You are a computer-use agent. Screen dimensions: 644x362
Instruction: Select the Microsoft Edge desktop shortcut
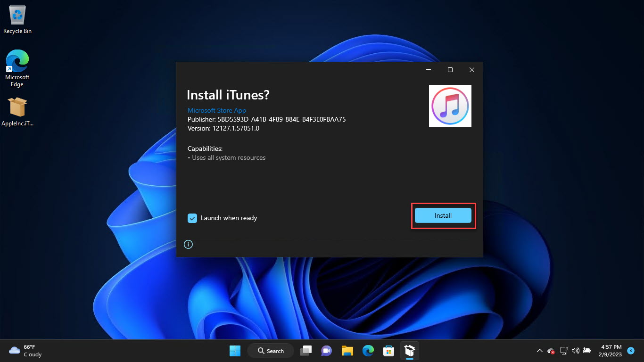(17, 69)
